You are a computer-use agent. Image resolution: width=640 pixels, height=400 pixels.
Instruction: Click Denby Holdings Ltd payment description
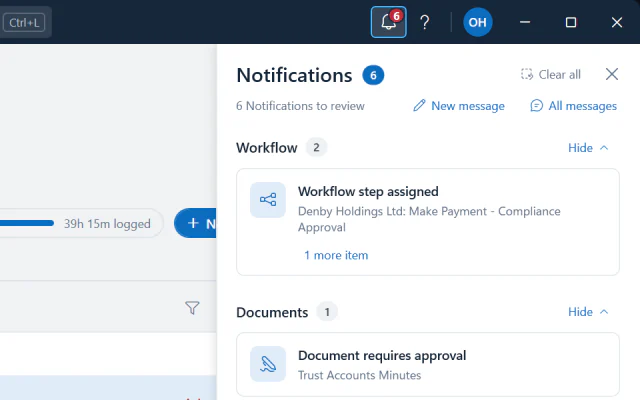429,219
